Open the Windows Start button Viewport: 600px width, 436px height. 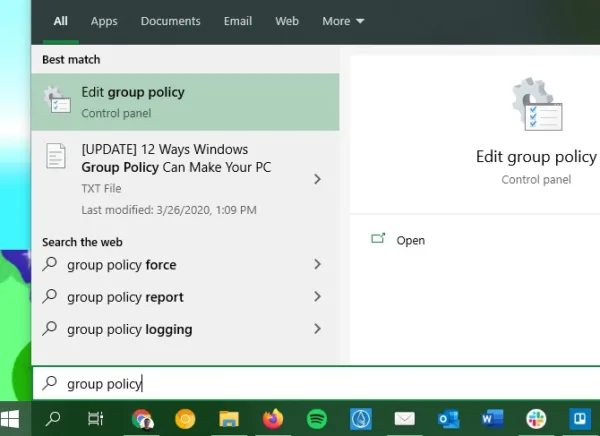(10, 419)
